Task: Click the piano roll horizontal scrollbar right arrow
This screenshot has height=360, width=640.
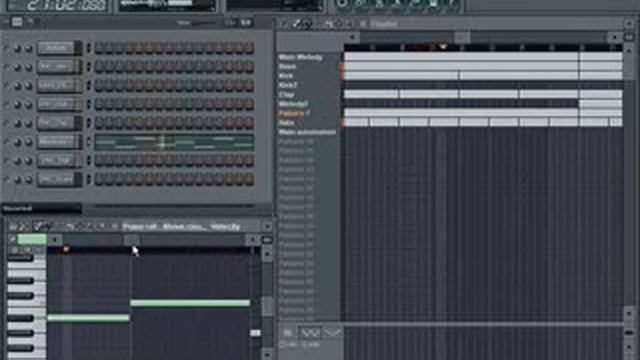Action: coord(252,240)
